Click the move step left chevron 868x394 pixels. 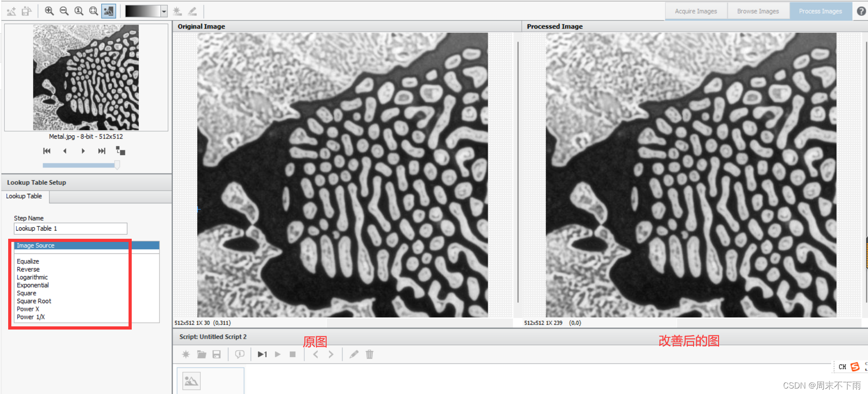[315, 355]
